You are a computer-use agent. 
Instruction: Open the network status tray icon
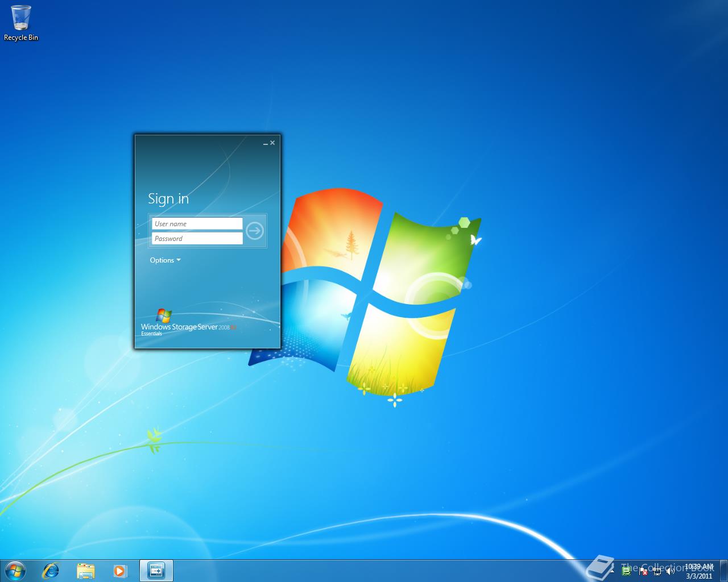pyautogui.click(x=657, y=571)
